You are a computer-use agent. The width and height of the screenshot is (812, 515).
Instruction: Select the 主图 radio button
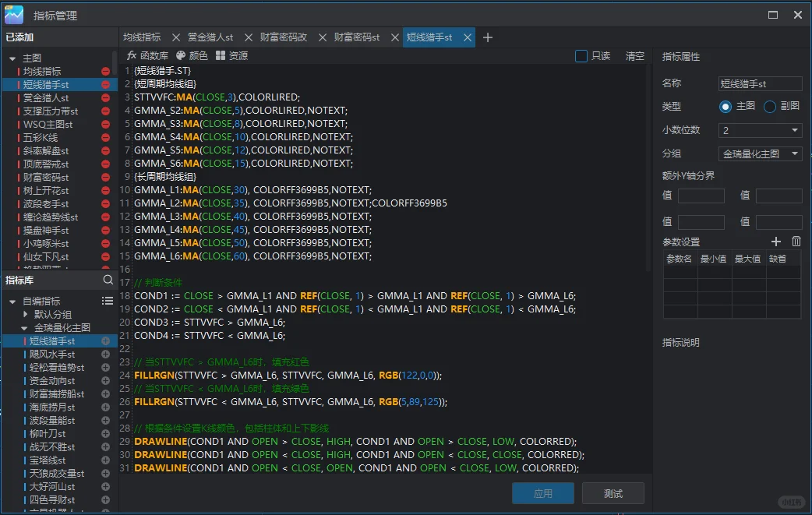[726, 107]
